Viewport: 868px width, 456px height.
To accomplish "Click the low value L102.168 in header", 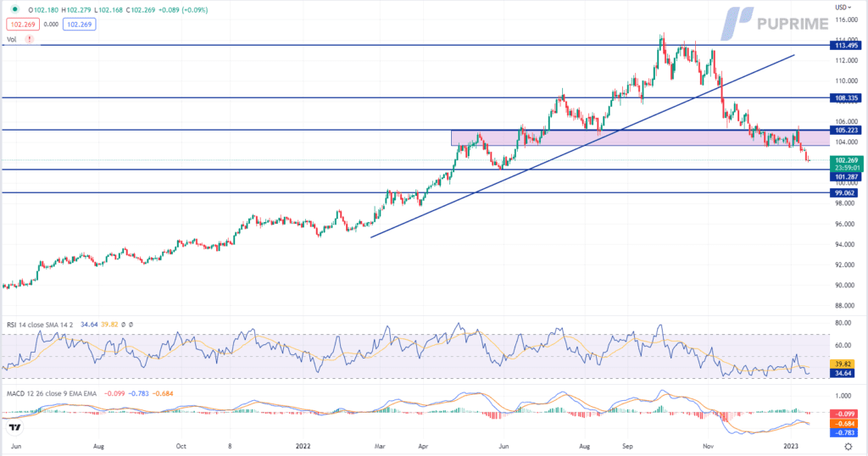I will coord(108,10).
